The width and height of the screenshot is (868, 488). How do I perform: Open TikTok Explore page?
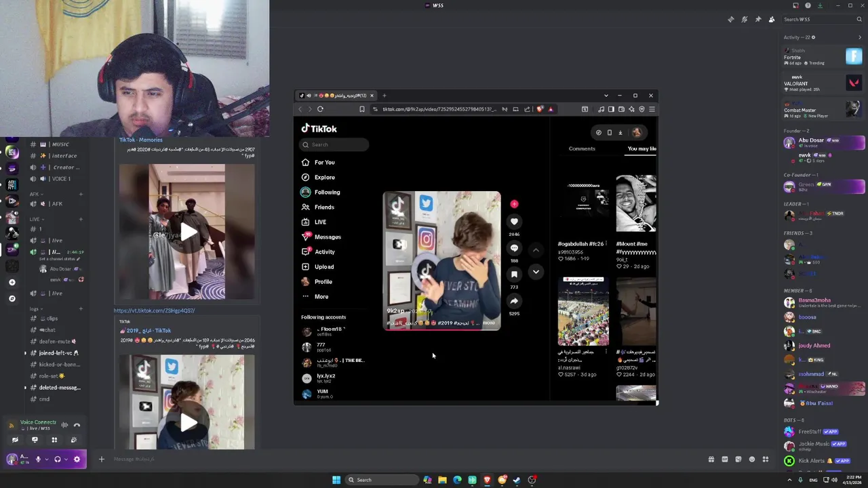(325, 178)
